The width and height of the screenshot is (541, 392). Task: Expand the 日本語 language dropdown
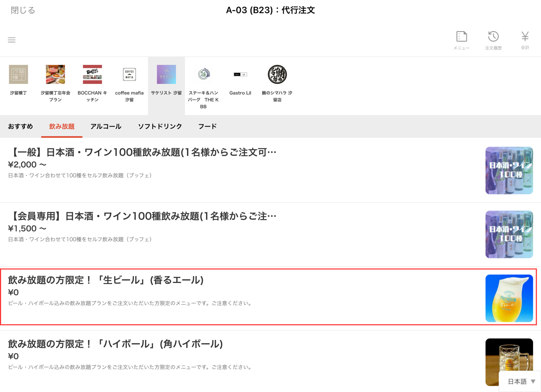coord(521,381)
